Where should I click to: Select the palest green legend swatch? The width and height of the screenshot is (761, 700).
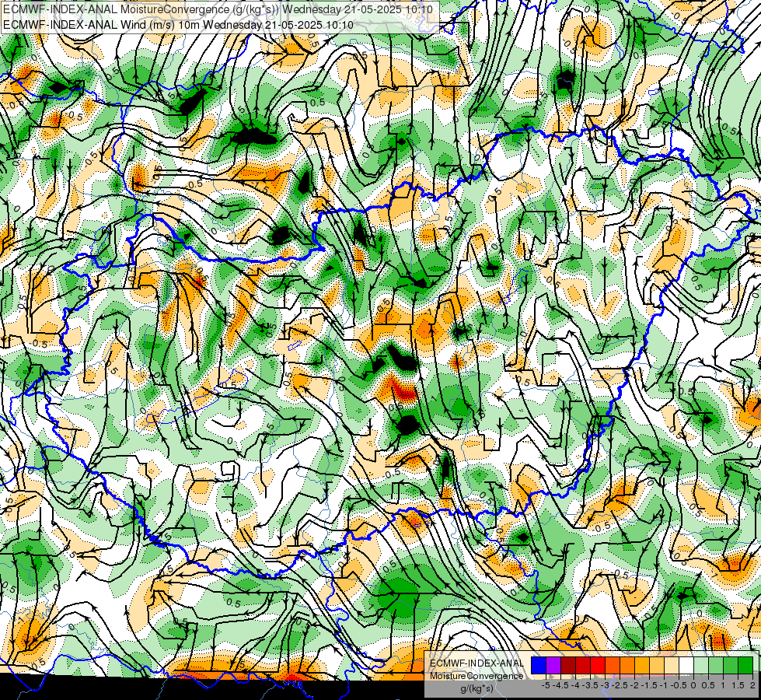[701, 665]
